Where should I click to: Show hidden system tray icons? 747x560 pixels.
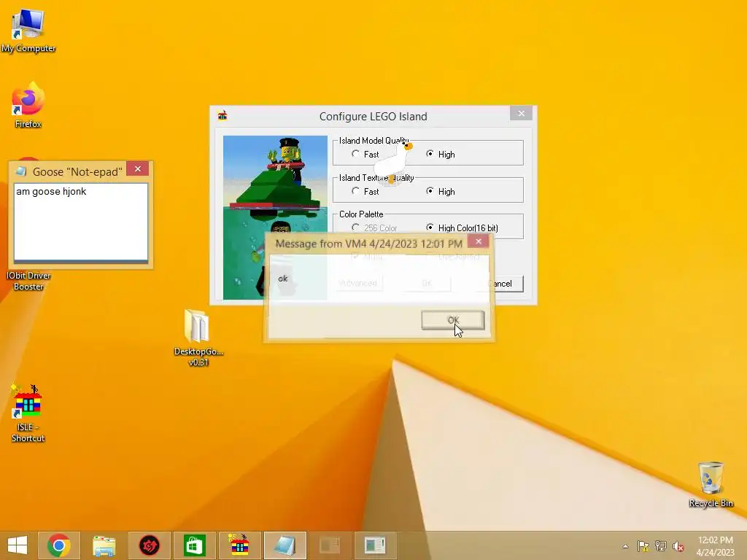coord(625,546)
